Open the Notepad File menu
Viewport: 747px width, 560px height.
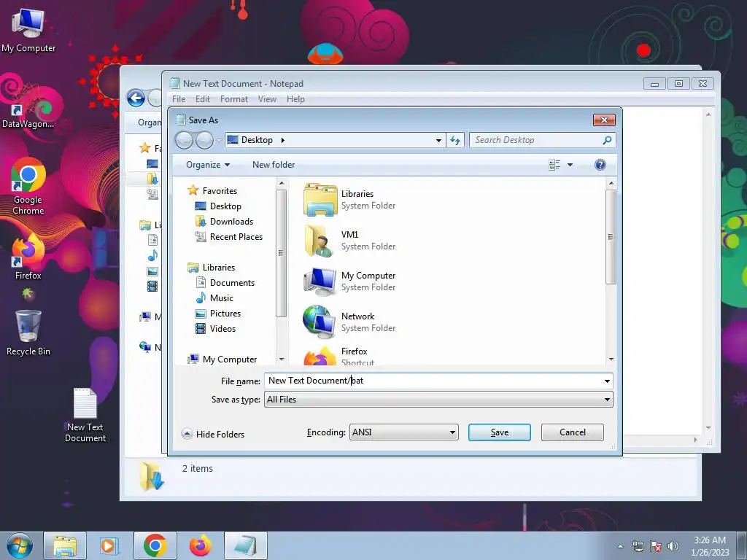point(179,99)
